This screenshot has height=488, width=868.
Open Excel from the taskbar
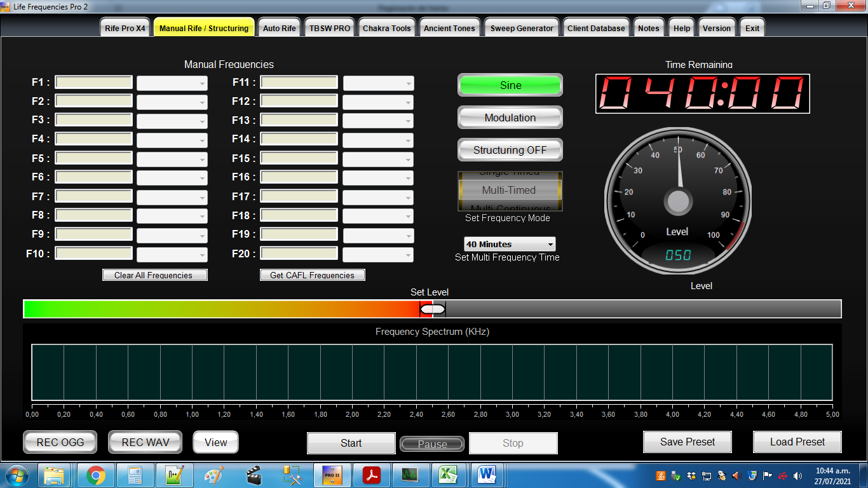[449, 475]
